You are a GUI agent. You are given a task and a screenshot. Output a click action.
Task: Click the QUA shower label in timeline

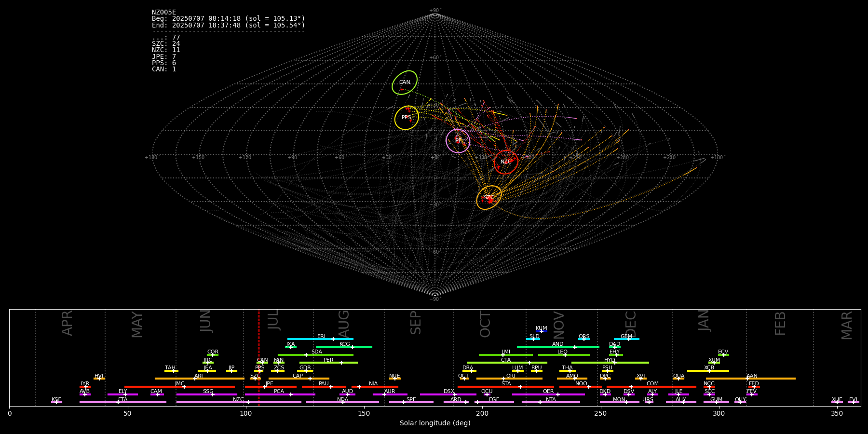(x=678, y=376)
